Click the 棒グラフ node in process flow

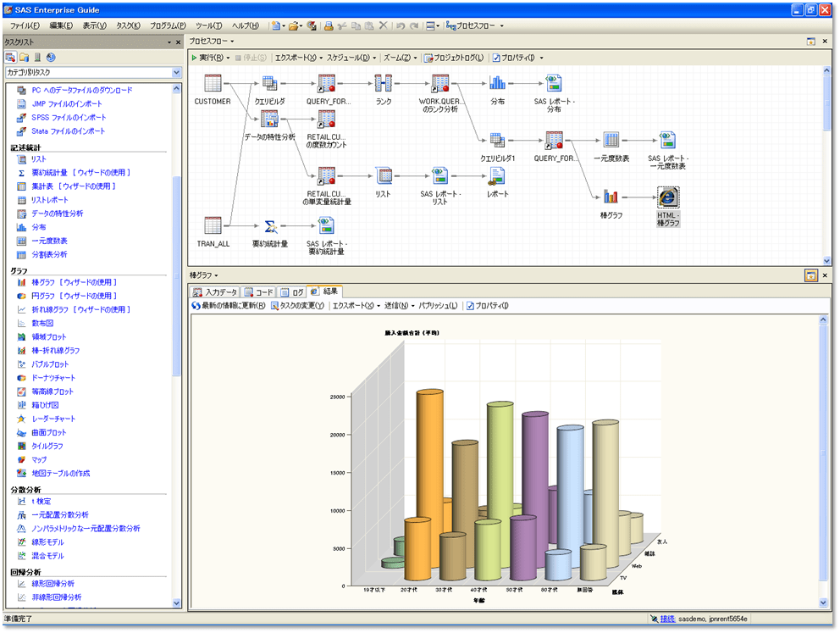click(611, 197)
